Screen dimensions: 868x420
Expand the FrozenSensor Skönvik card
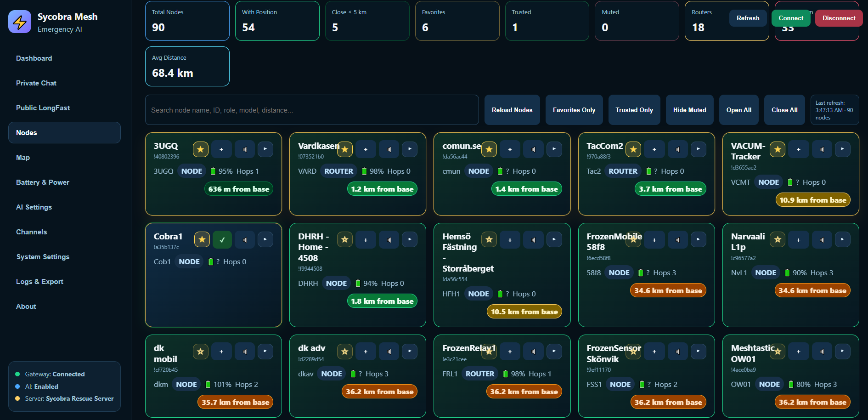click(698, 351)
